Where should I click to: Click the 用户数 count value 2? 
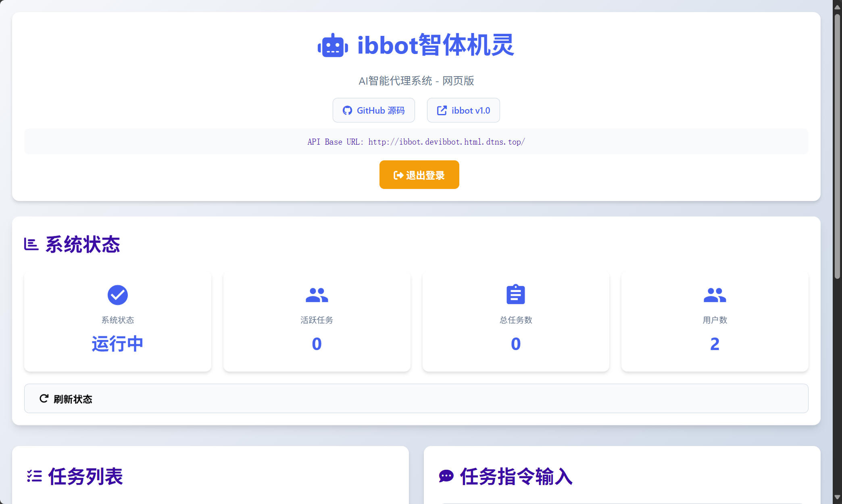click(x=715, y=344)
